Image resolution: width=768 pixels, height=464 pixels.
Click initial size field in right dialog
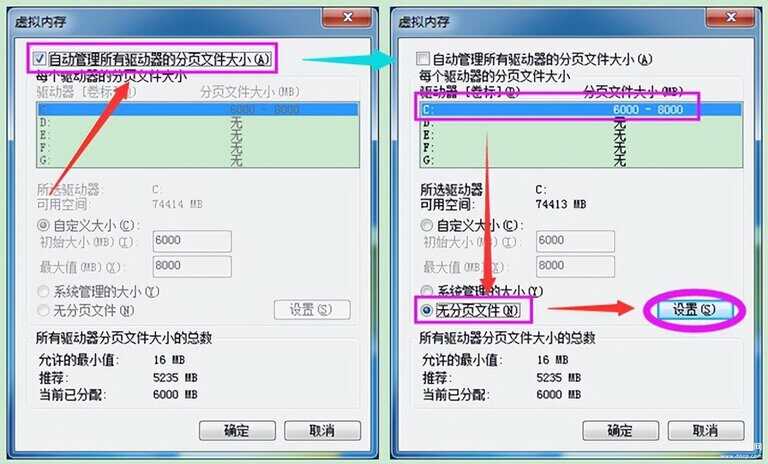[576, 241]
